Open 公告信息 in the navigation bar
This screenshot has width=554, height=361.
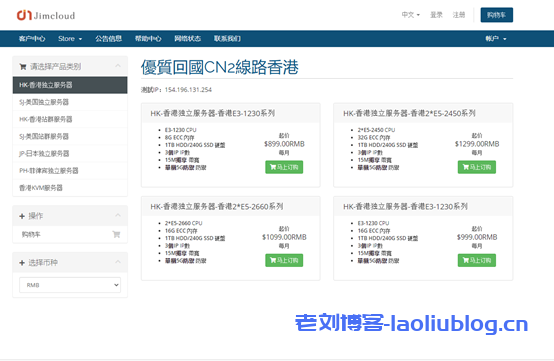click(x=108, y=39)
